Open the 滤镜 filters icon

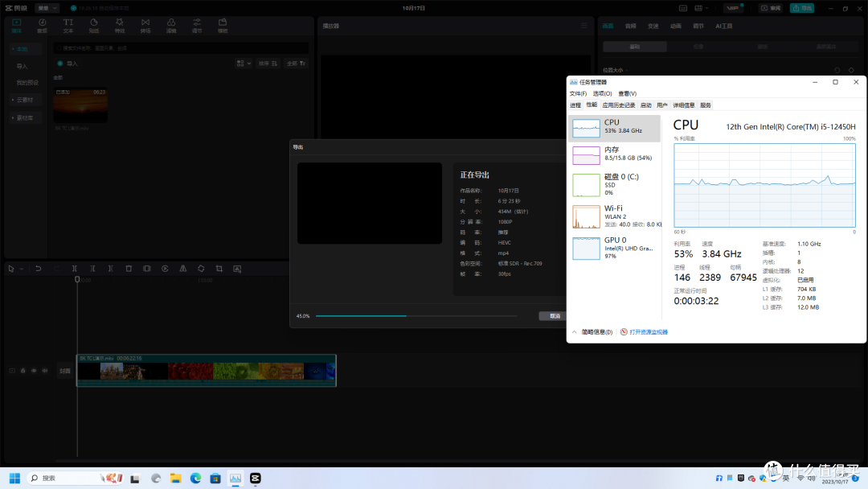(x=171, y=26)
